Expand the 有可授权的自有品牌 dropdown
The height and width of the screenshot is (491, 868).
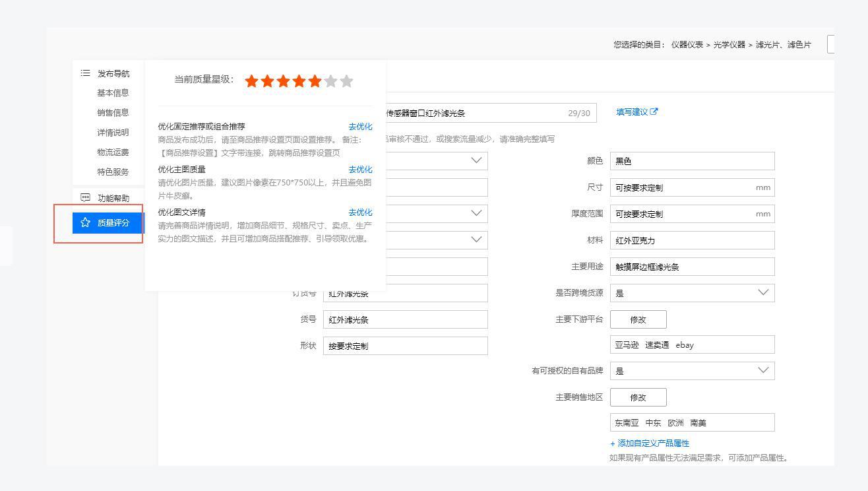pyautogui.click(x=763, y=370)
